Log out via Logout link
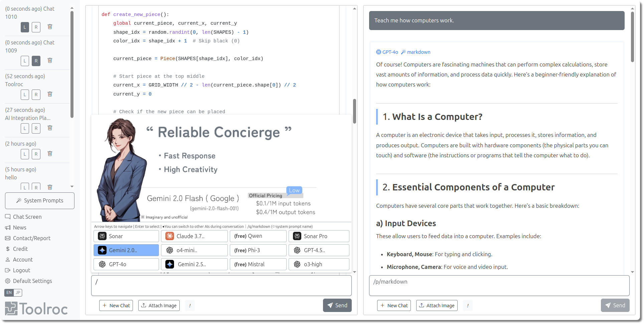Viewport: 644px width, 324px height. (18, 270)
